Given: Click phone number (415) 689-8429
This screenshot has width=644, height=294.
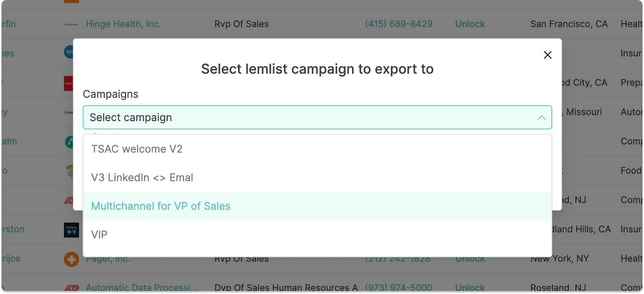Looking at the screenshot, I should click(x=398, y=24).
